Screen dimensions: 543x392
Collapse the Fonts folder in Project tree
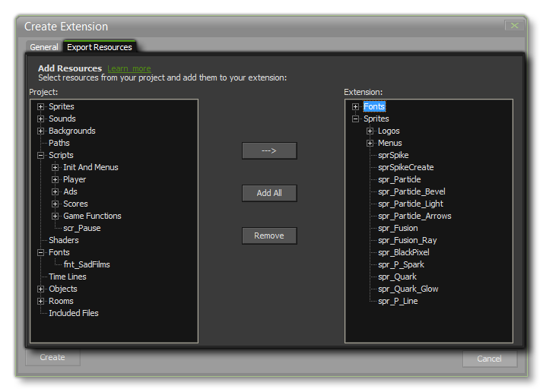click(41, 253)
